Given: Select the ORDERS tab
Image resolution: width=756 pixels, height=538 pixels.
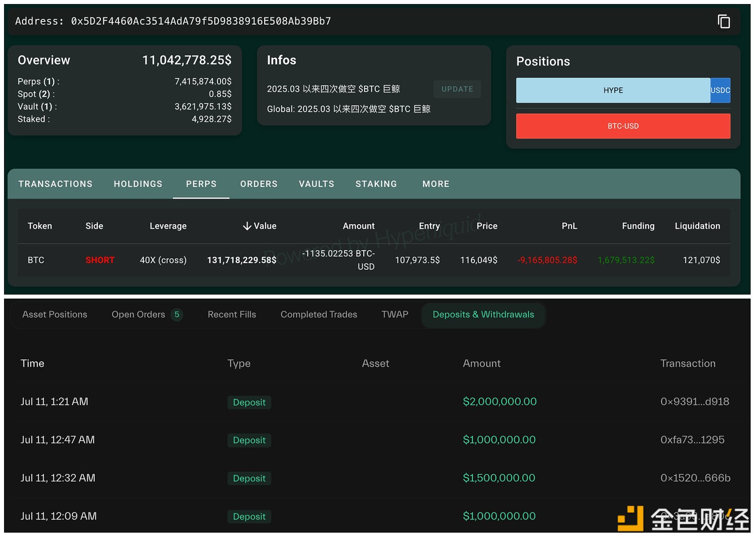Looking at the screenshot, I should pyautogui.click(x=258, y=184).
